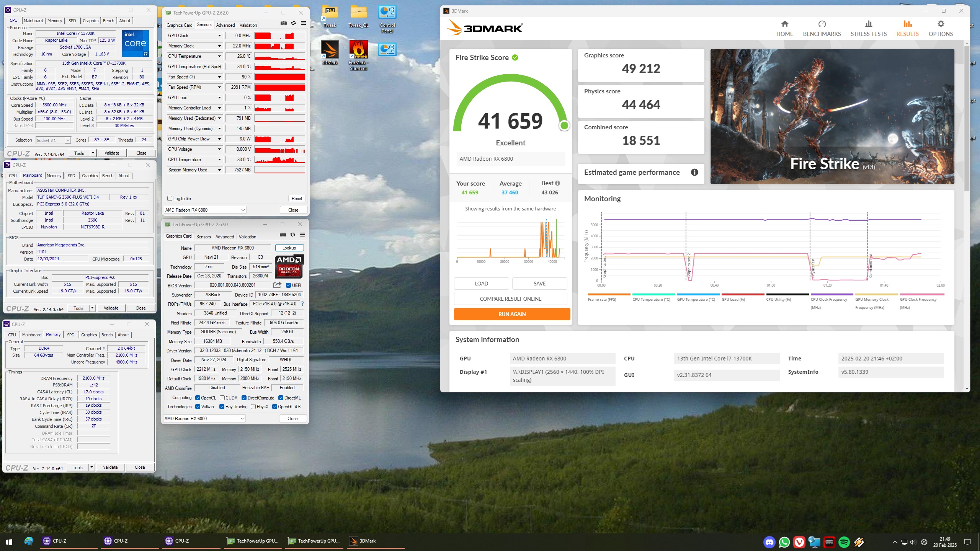Open Tweak_QL desktop folder
The height and width of the screenshot is (551, 980).
[358, 16]
